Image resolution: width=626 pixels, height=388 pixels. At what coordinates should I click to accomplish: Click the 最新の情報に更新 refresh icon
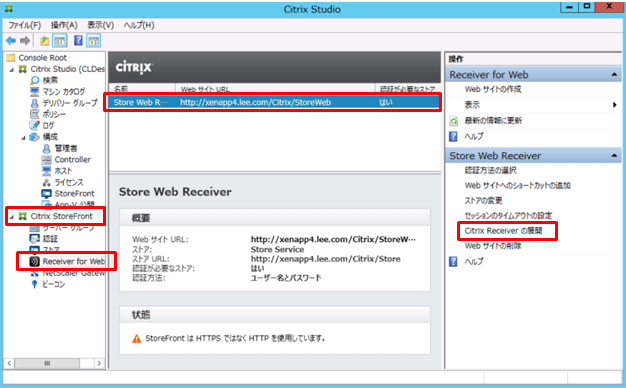click(x=454, y=121)
